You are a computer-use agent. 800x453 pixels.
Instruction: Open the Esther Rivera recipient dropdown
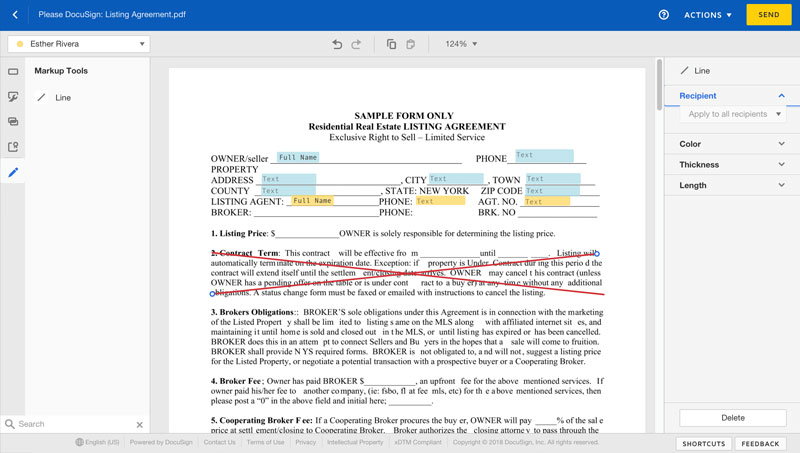tap(79, 44)
